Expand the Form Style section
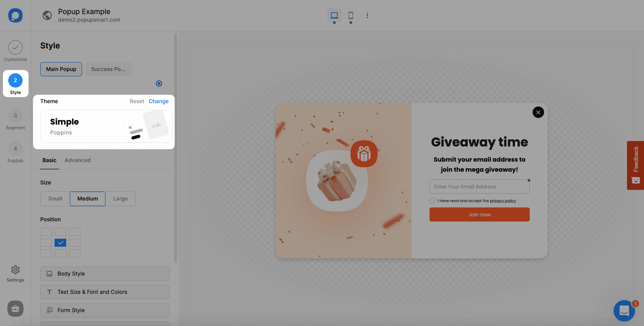The image size is (644, 326). [x=105, y=310]
